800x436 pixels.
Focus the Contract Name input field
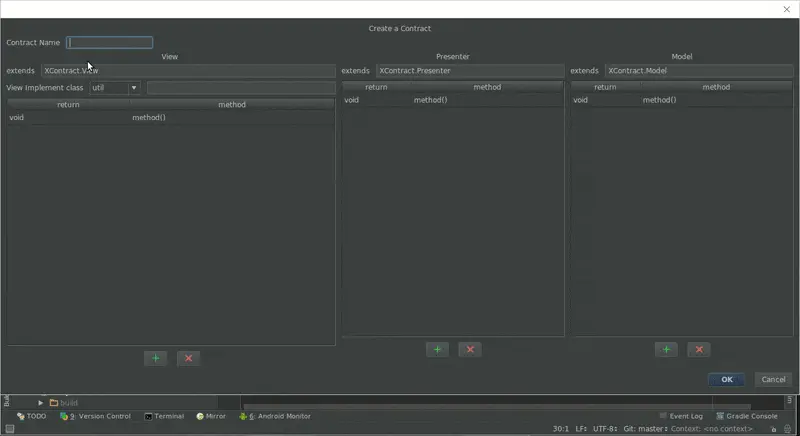click(110, 42)
